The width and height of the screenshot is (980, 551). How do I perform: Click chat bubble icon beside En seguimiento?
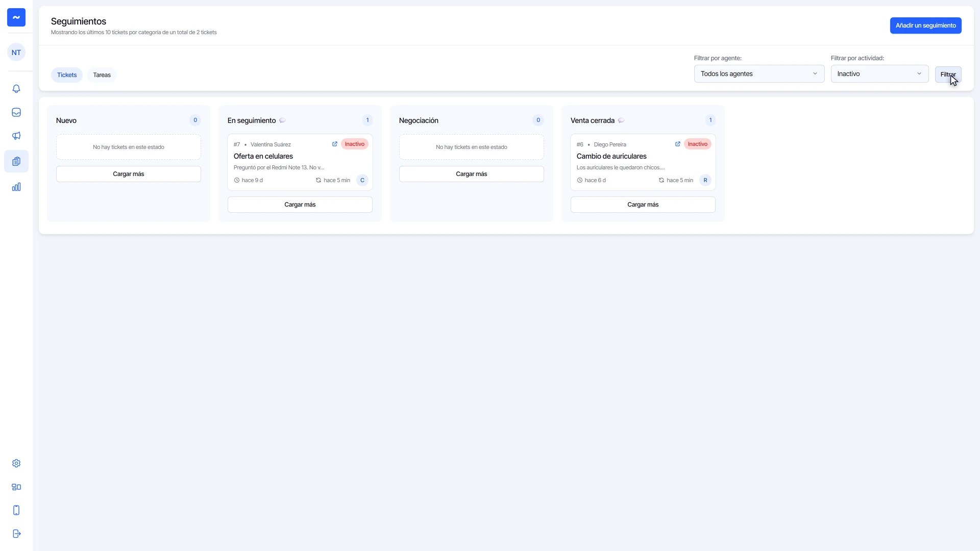point(282,120)
